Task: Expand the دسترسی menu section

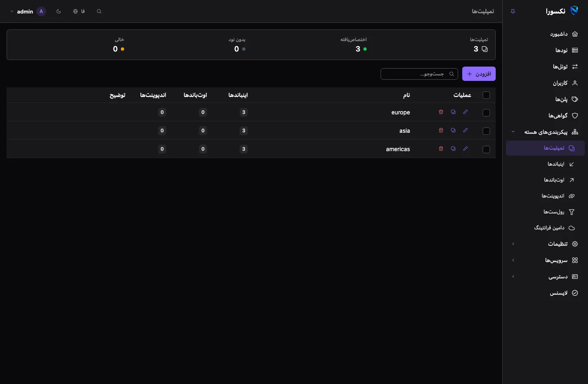Action: (545, 277)
